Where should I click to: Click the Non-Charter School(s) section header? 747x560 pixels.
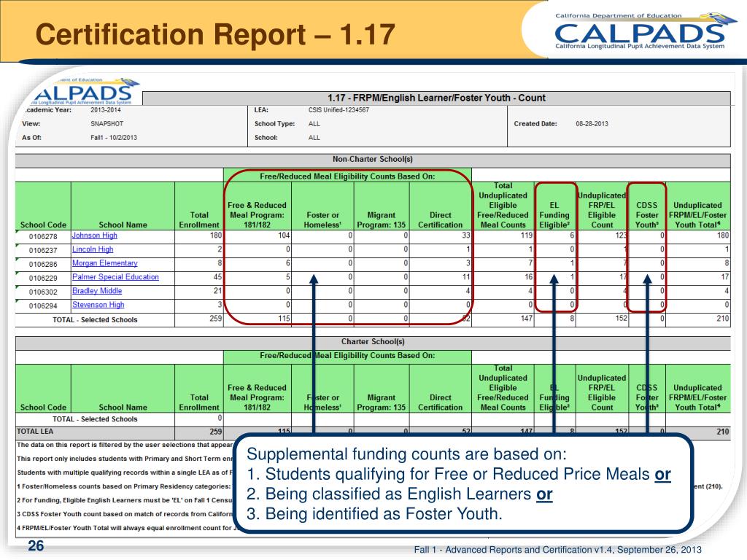tap(373, 159)
